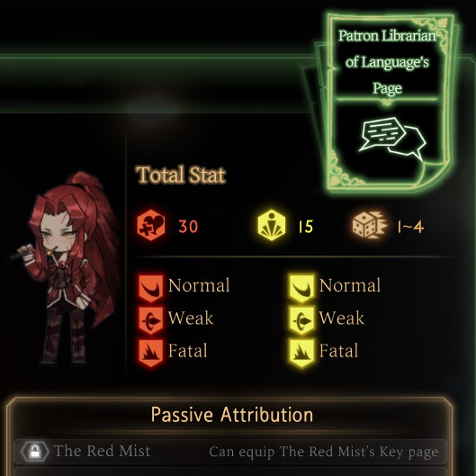Image resolution: width=476 pixels, height=476 pixels.
Task: Click Can equip The Red Mist's Key page text
Action: point(324,452)
